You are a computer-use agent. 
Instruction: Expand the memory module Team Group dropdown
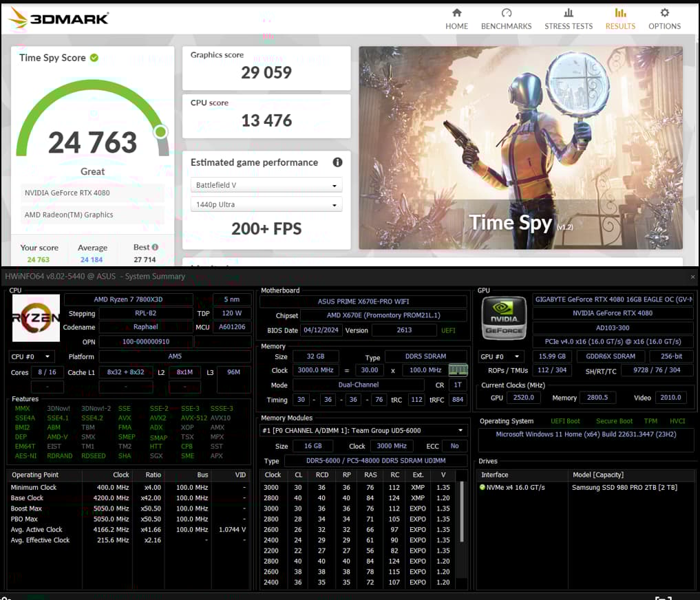(363, 430)
